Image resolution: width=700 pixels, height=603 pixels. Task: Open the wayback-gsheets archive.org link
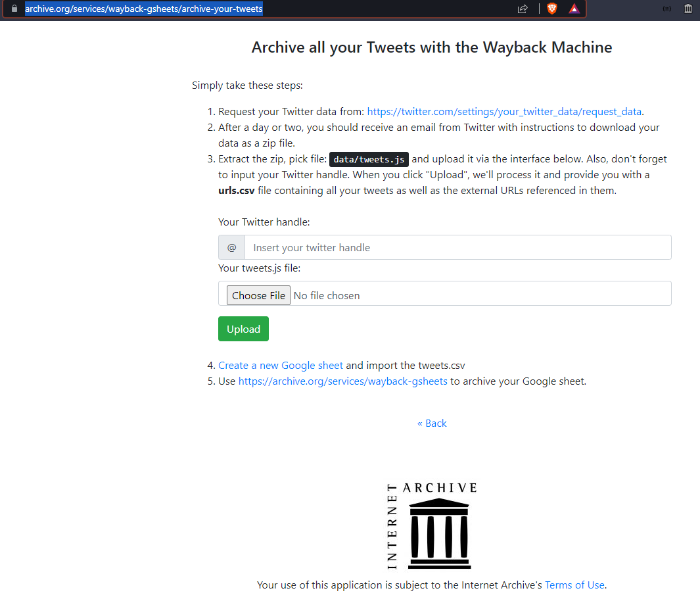point(342,381)
